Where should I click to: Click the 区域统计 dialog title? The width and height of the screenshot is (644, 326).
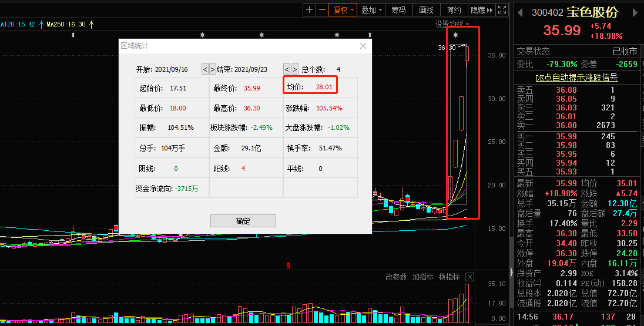point(135,46)
